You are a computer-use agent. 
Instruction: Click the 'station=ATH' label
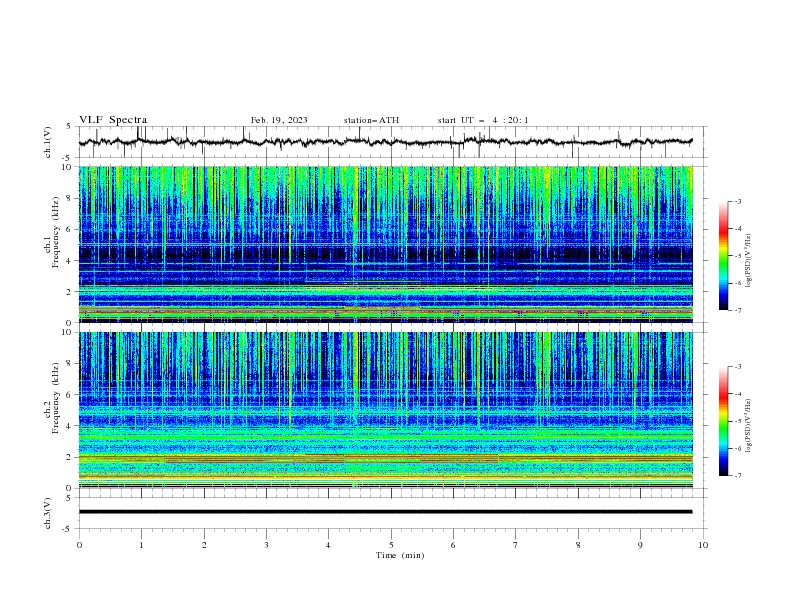371,120
